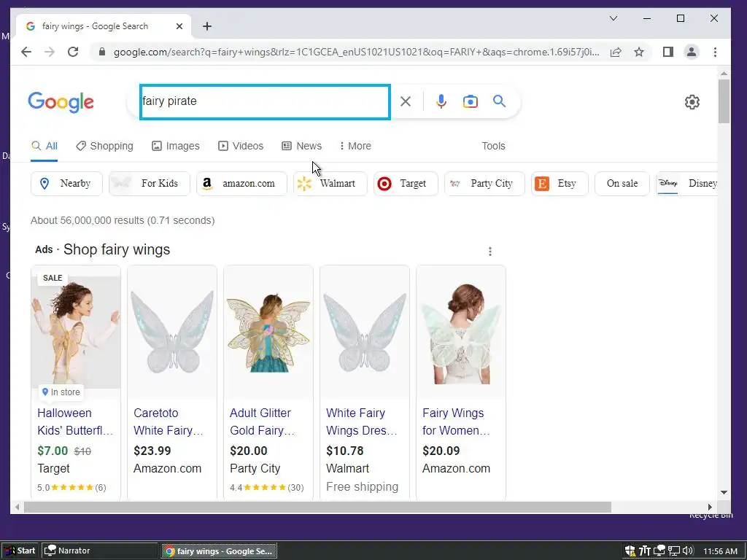Screen dimensions: 747x560
Task: Click the forward navigation arrow
Action: click(x=50, y=52)
